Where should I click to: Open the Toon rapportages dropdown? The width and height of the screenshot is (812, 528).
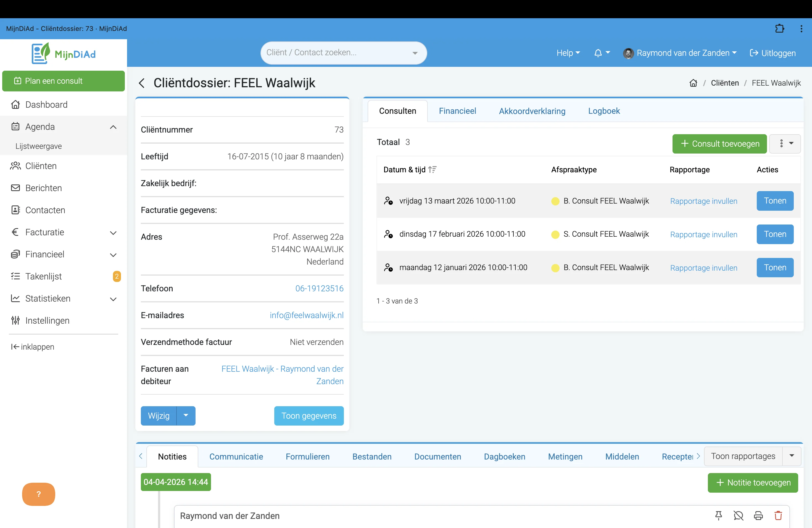pos(792,456)
